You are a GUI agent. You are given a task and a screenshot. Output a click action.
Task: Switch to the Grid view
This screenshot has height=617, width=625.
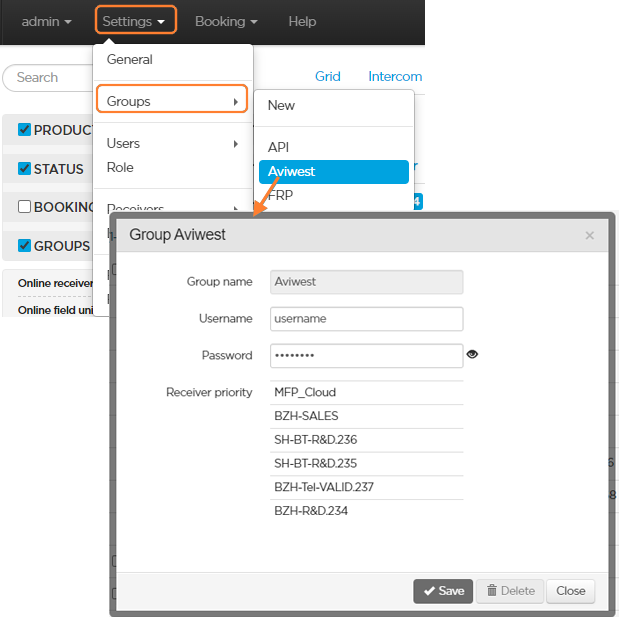point(328,76)
